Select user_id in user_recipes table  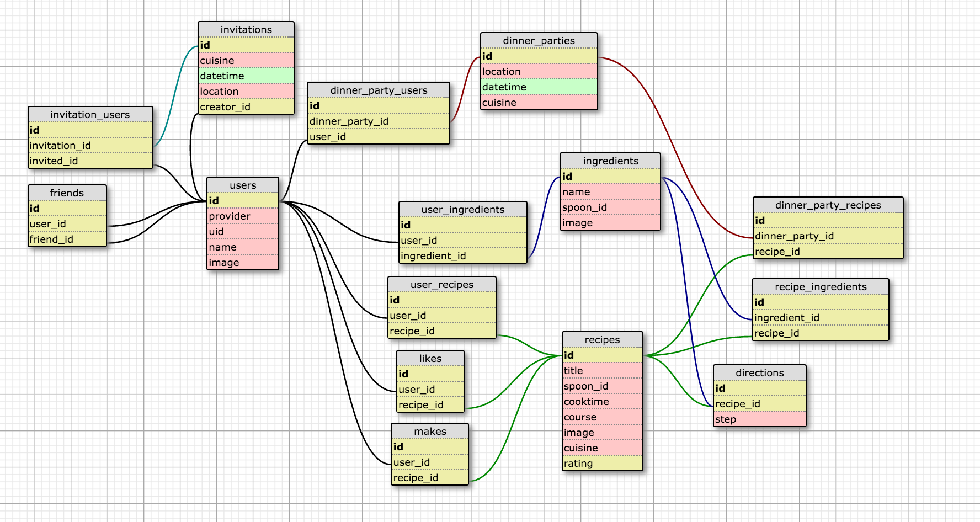(x=442, y=316)
